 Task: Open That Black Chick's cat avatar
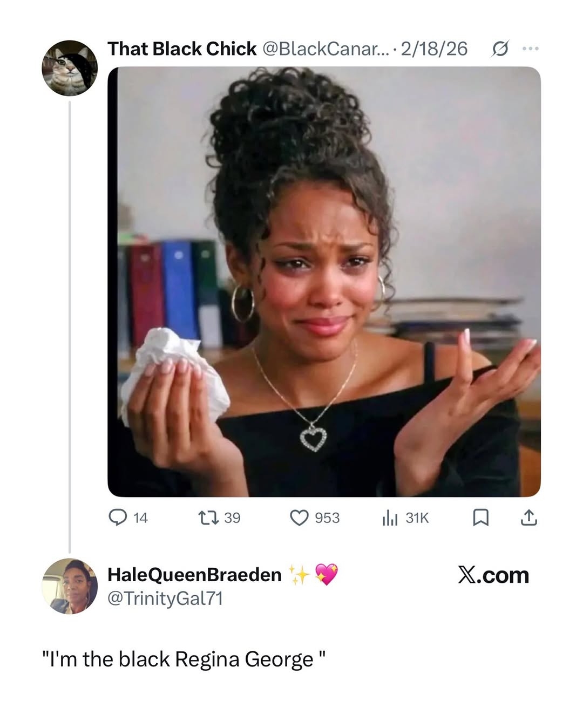[70, 67]
